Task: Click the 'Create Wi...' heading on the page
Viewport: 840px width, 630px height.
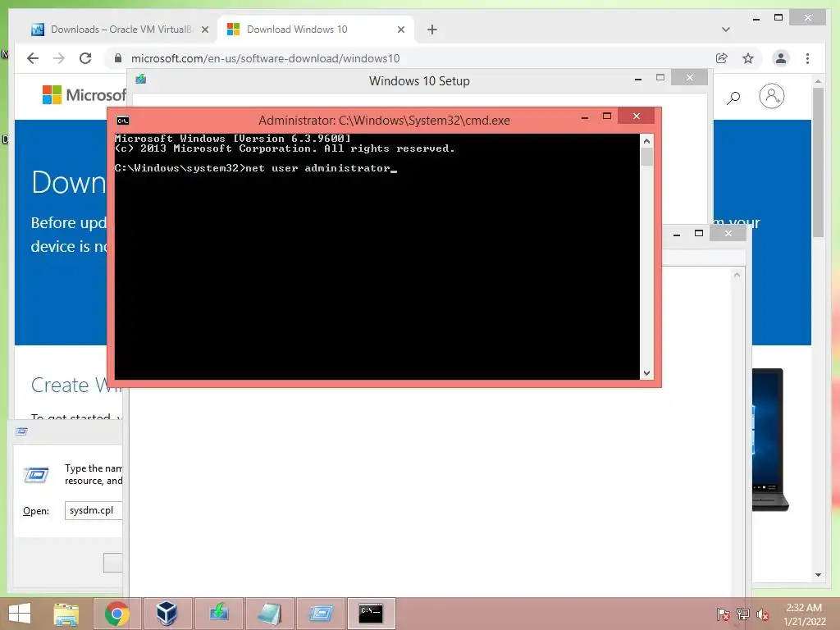Action: [x=76, y=386]
